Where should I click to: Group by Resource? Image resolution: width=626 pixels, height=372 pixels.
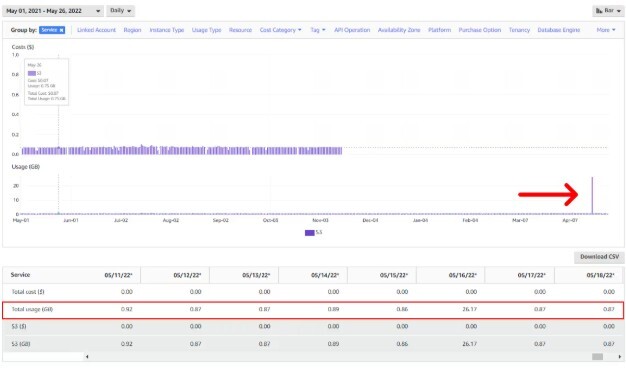coord(240,30)
